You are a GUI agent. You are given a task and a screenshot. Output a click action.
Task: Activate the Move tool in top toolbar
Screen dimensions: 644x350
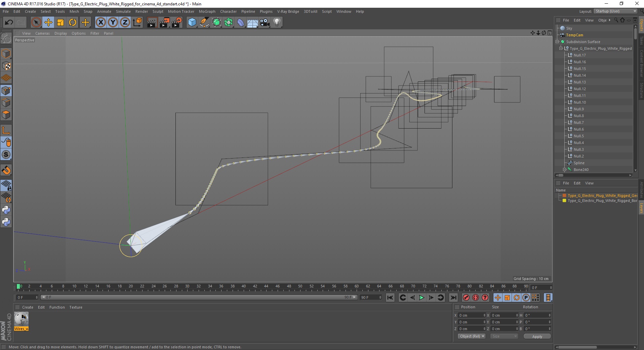pyautogui.click(x=48, y=23)
